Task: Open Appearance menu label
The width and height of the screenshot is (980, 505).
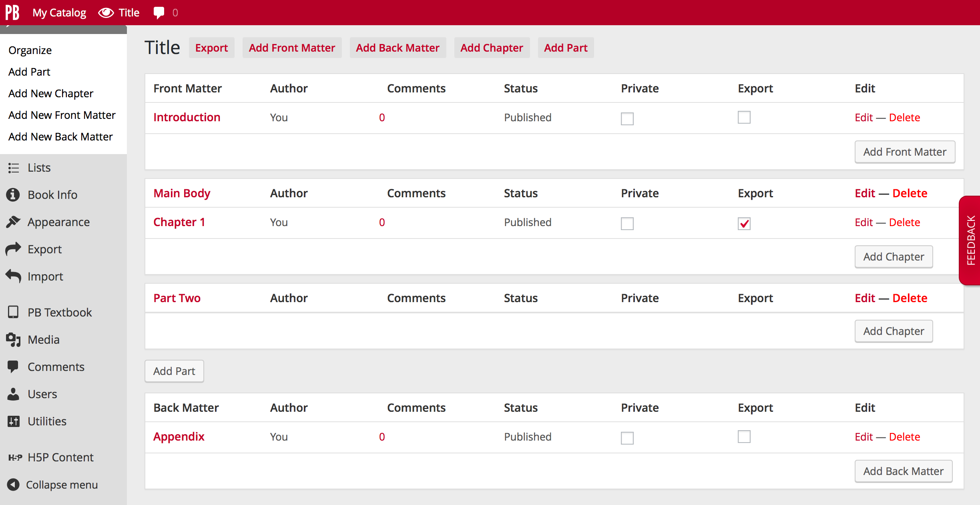Action: point(58,222)
